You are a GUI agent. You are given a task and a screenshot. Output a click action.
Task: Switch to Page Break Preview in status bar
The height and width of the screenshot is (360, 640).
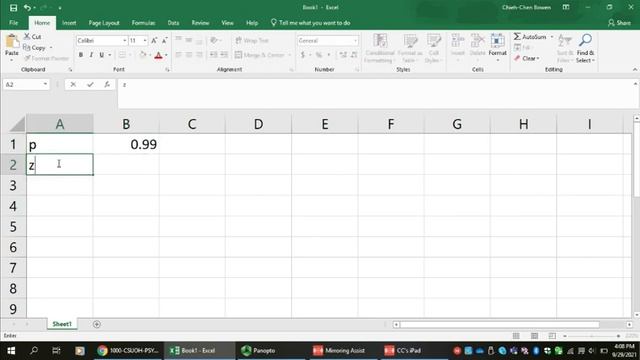(552, 336)
